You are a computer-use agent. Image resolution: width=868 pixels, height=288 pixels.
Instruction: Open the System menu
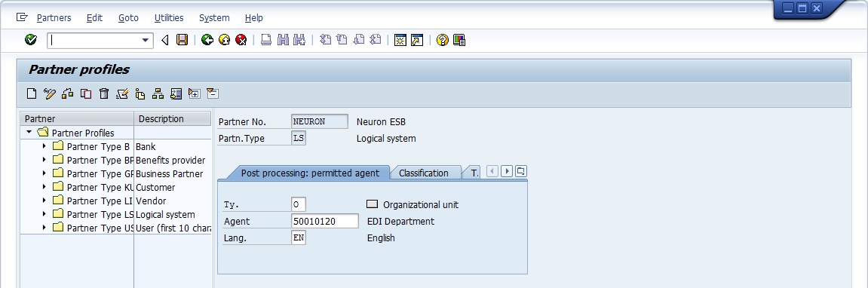[x=214, y=18]
